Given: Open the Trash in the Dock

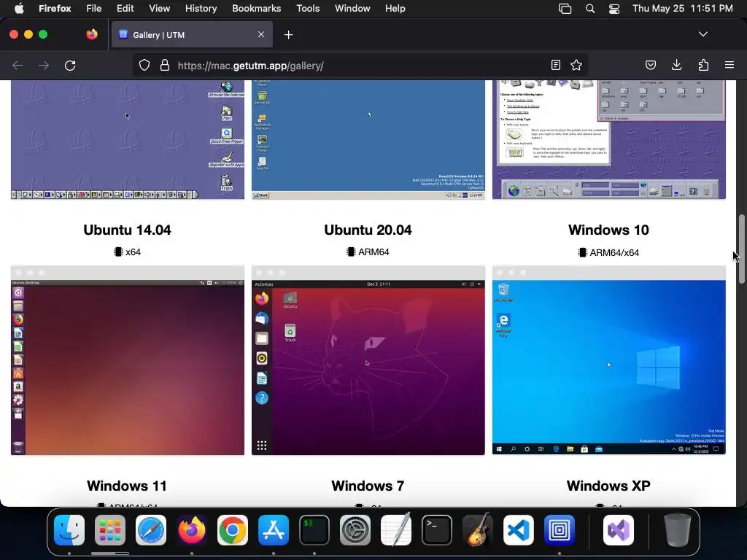Looking at the screenshot, I should [x=678, y=530].
